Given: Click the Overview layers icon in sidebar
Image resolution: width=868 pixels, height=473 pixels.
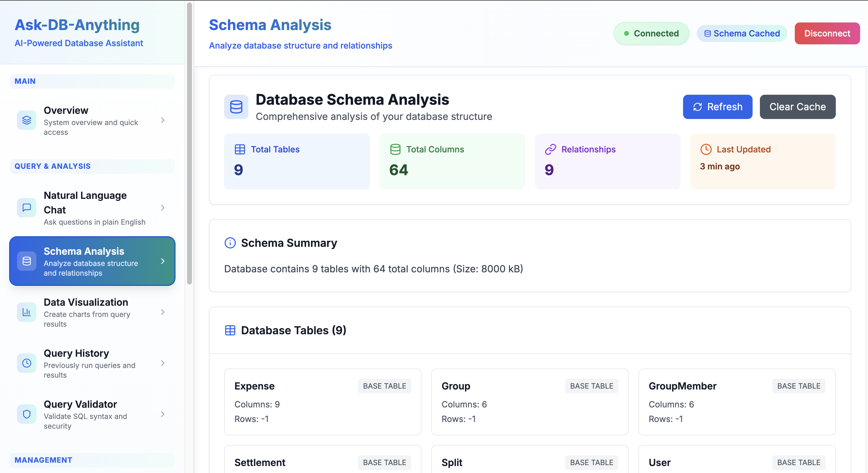Looking at the screenshot, I should click(x=27, y=120).
